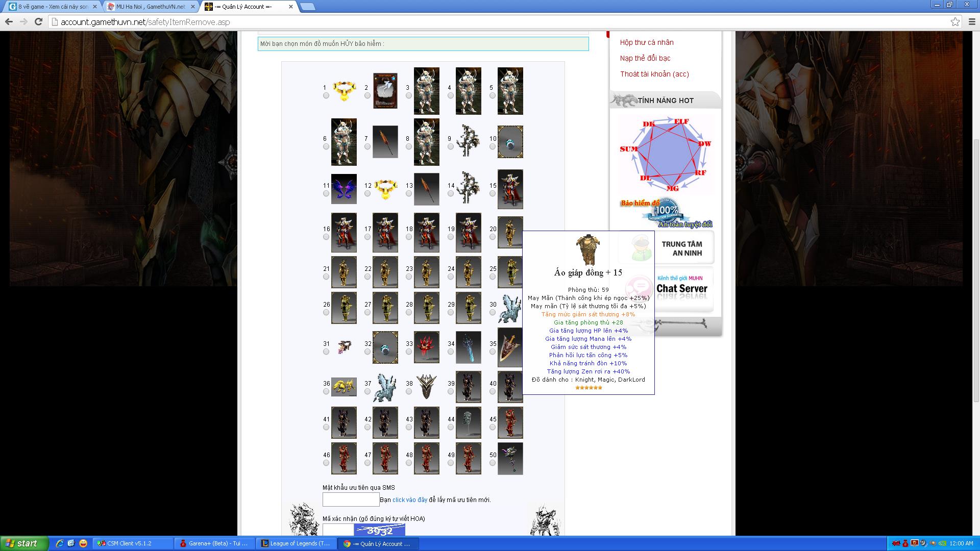Switch to the 8 vẽ game tab
980x551 pixels.
point(53,7)
